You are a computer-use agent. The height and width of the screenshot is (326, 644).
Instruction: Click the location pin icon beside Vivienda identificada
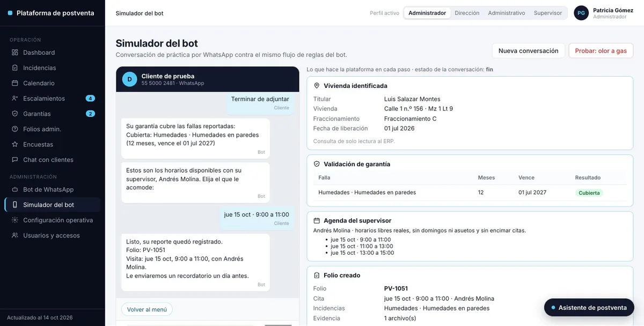(x=317, y=86)
